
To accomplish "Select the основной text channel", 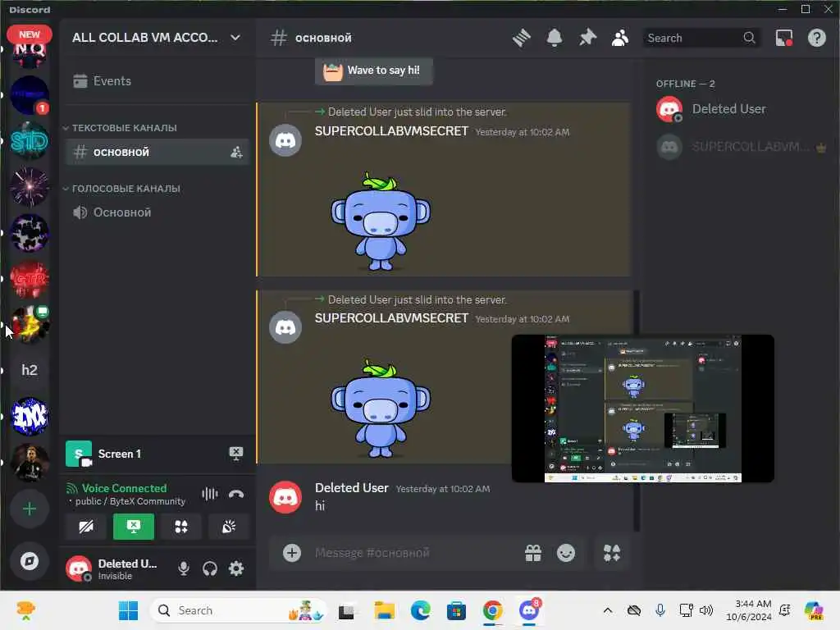I will click(157, 152).
